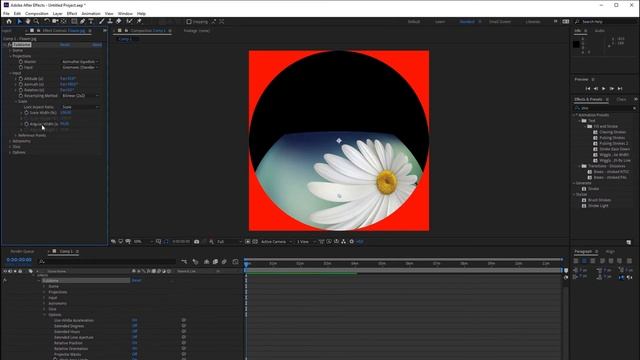Click Go to first frame in Preview
This screenshot has width=640, height=360.
tap(588, 89)
